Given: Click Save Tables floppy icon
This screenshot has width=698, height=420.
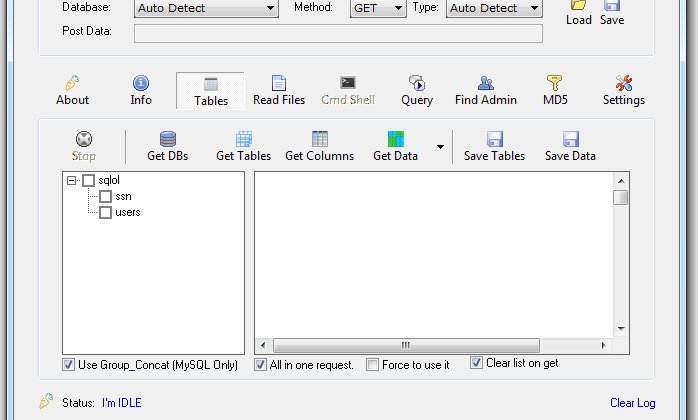Looking at the screenshot, I should (495, 139).
